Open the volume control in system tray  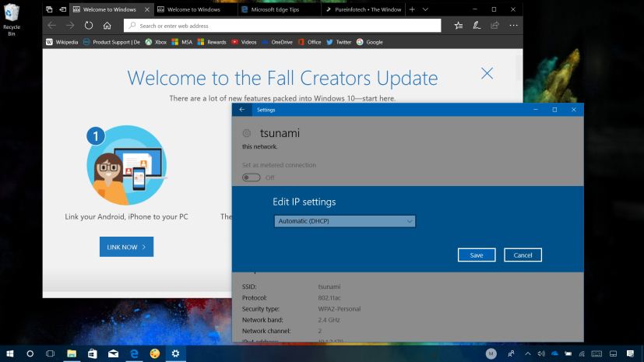click(541, 353)
